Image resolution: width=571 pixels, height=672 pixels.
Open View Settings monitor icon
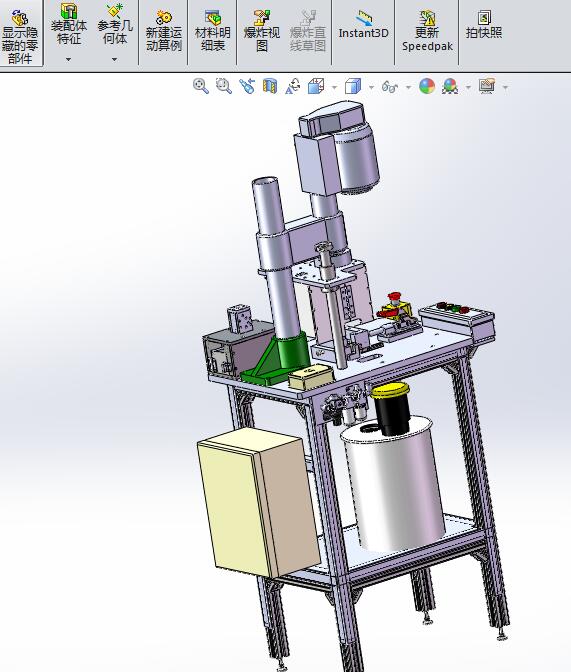pyautogui.click(x=487, y=86)
